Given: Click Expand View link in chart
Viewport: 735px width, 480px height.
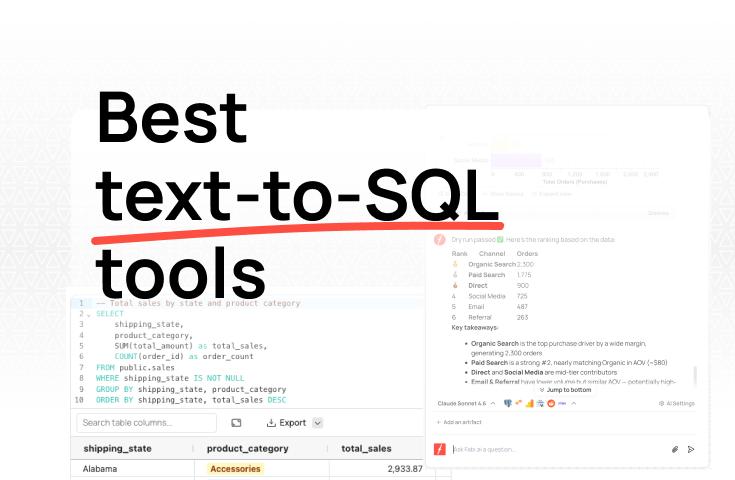Looking at the screenshot, I should point(551,194).
